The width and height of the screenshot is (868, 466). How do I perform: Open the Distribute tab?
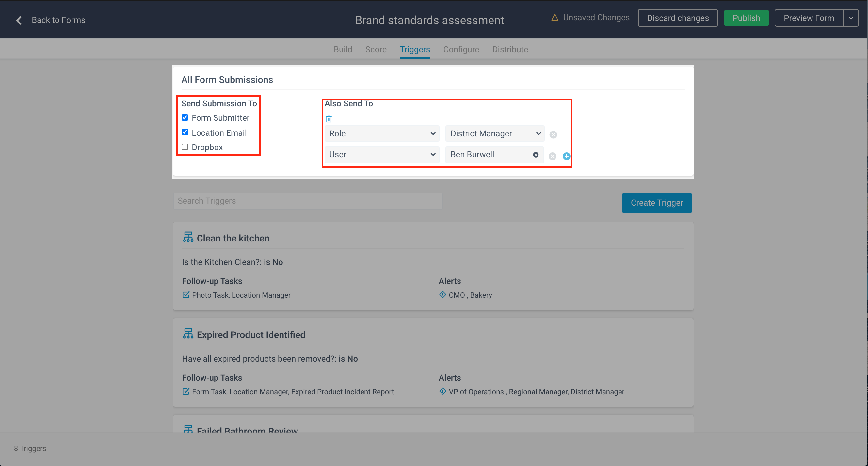510,50
